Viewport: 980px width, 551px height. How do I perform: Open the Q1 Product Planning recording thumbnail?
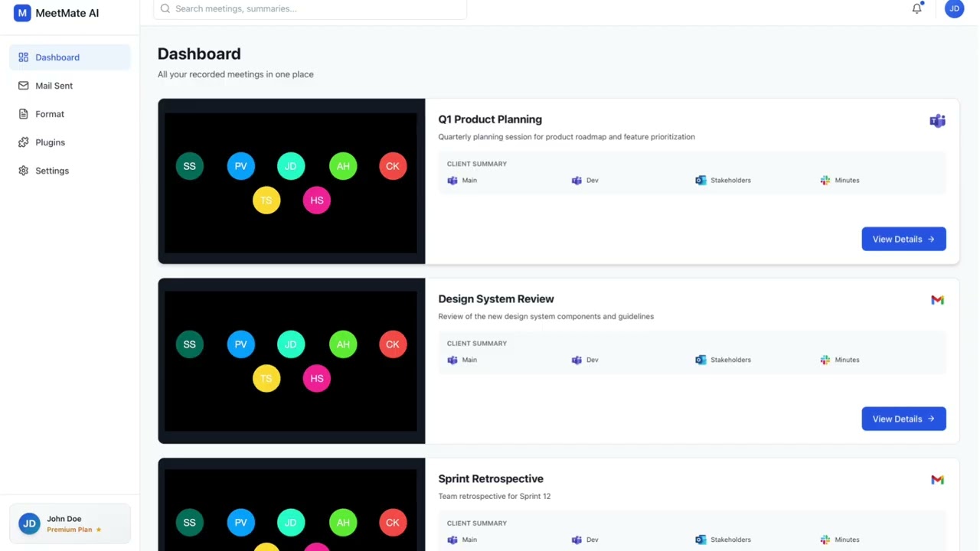pos(291,181)
